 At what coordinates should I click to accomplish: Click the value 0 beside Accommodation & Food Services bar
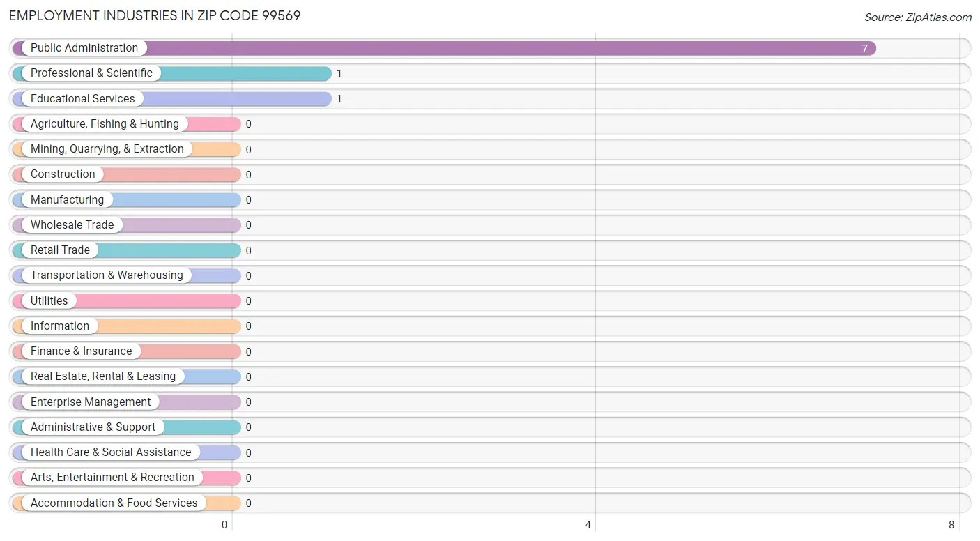[249, 503]
